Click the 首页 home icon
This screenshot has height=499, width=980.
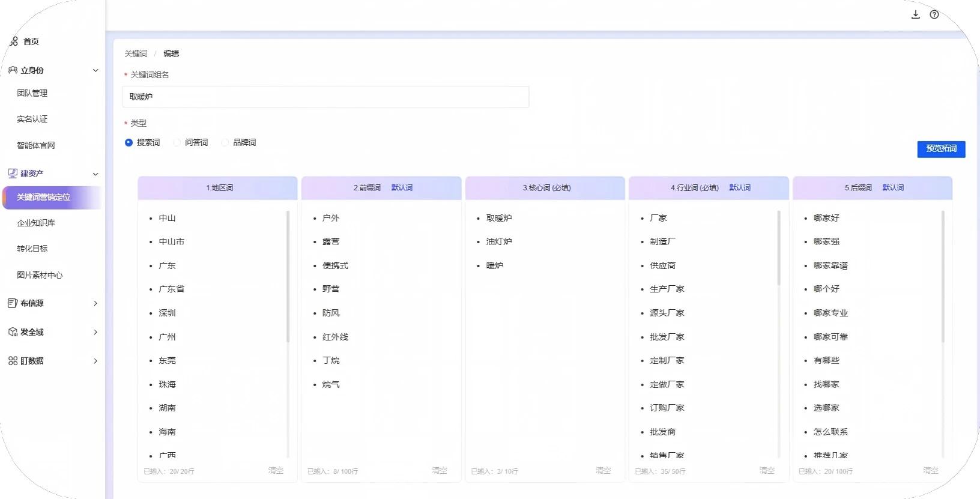(x=13, y=41)
